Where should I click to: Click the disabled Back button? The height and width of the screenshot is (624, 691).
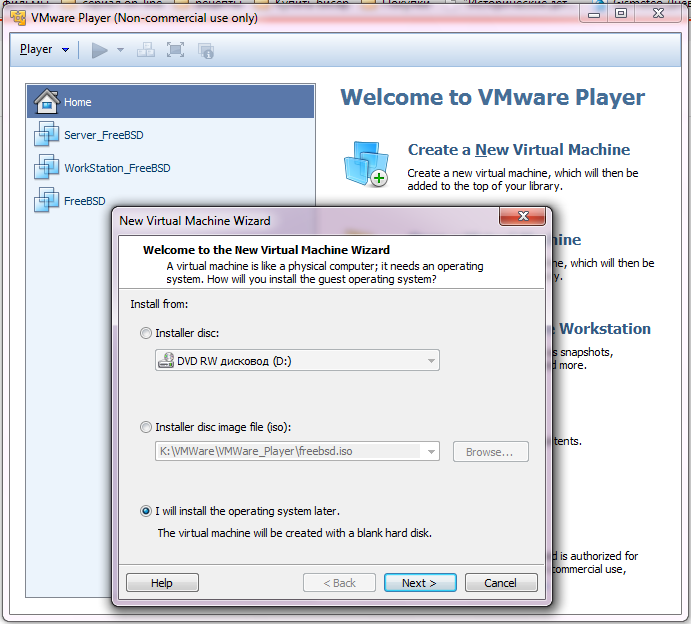tap(339, 583)
